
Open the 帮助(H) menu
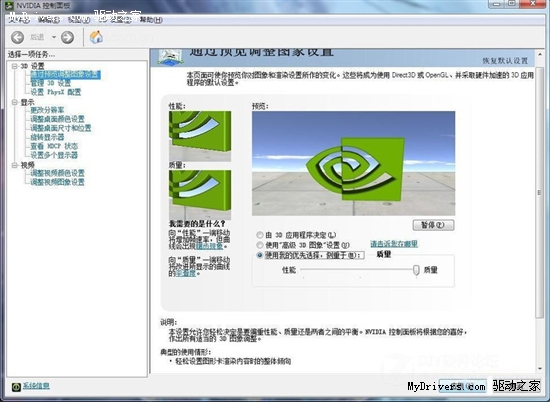(x=151, y=20)
